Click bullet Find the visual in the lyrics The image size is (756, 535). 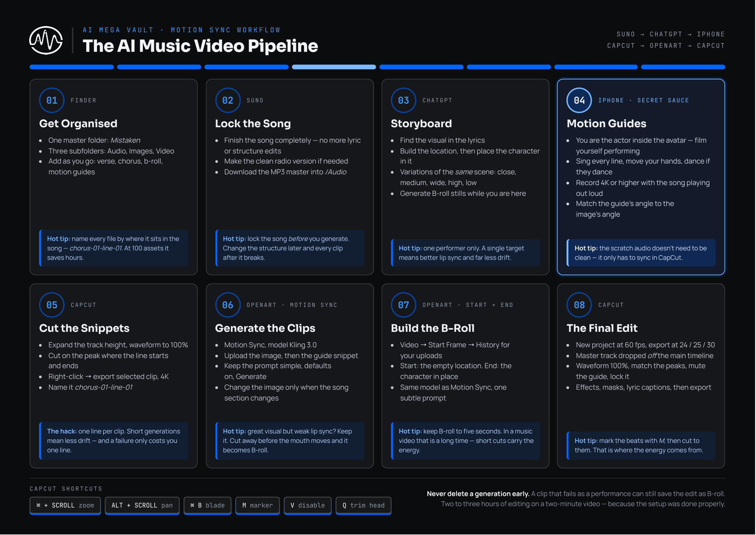[x=442, y=141]
